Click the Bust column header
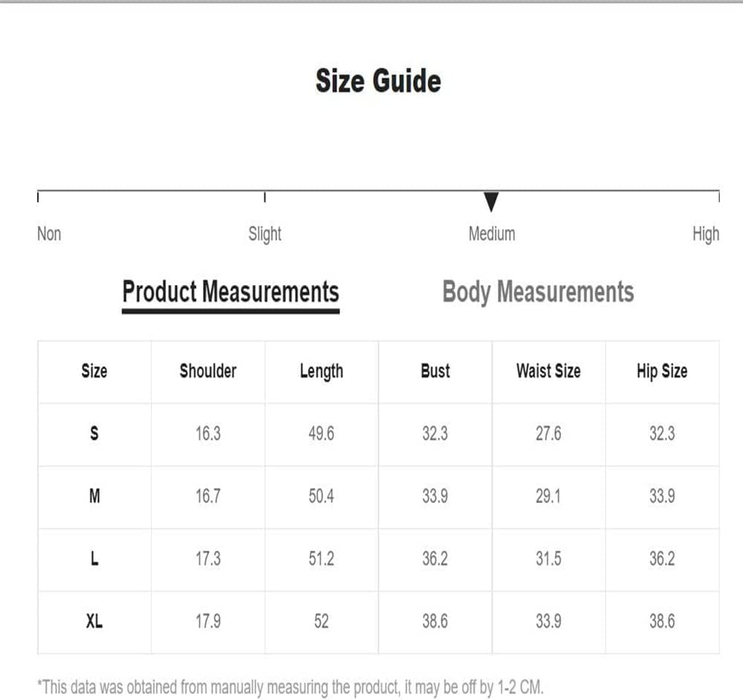 (x=435, y=371)
